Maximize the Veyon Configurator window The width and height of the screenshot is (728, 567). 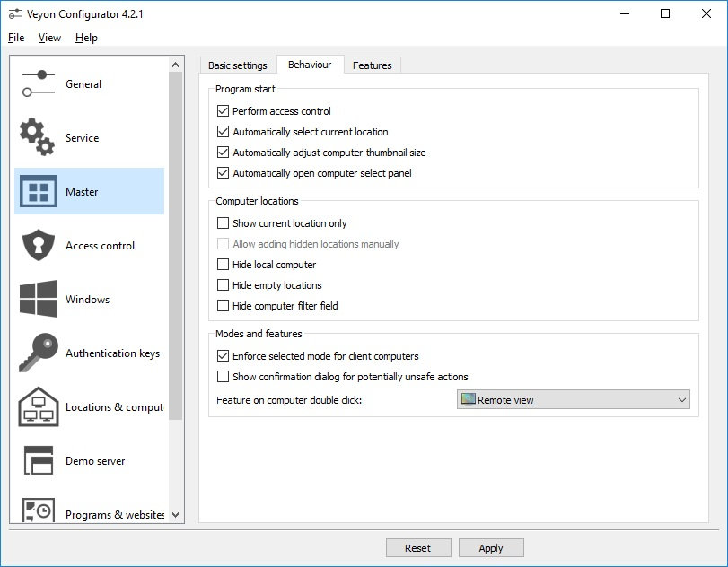[665, 14]
